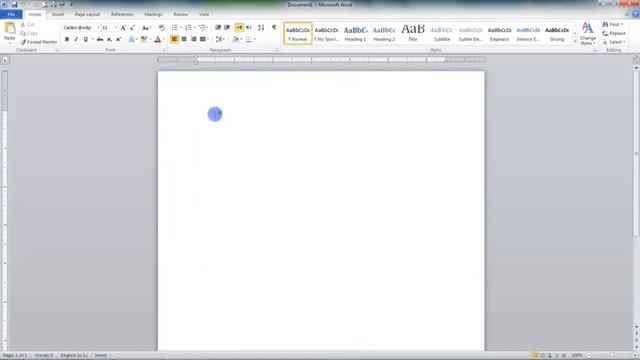Apply the Normal style
This screenshot has width=640, height=360.
click(x=298, y=33)
